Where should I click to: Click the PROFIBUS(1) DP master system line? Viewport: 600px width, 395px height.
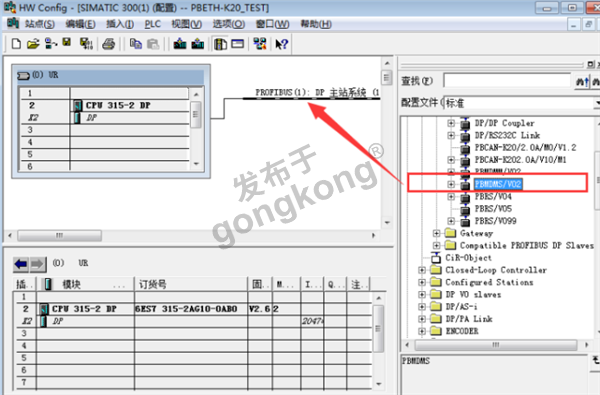pyautogui.click(x=311, y=99)
